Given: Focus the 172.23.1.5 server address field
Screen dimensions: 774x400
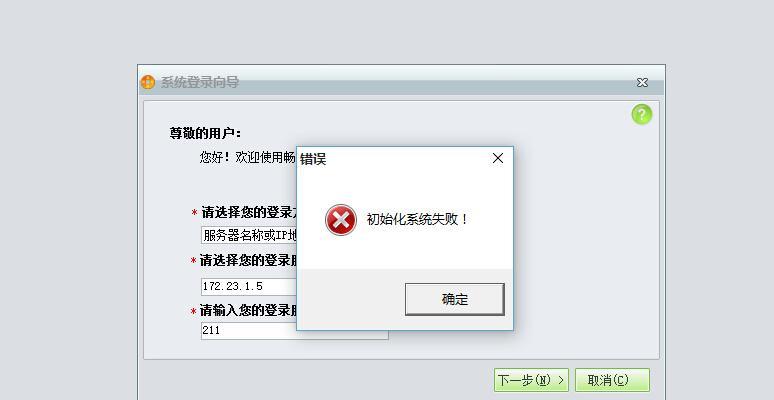Looking at the screenshot, I should (249, 286).
